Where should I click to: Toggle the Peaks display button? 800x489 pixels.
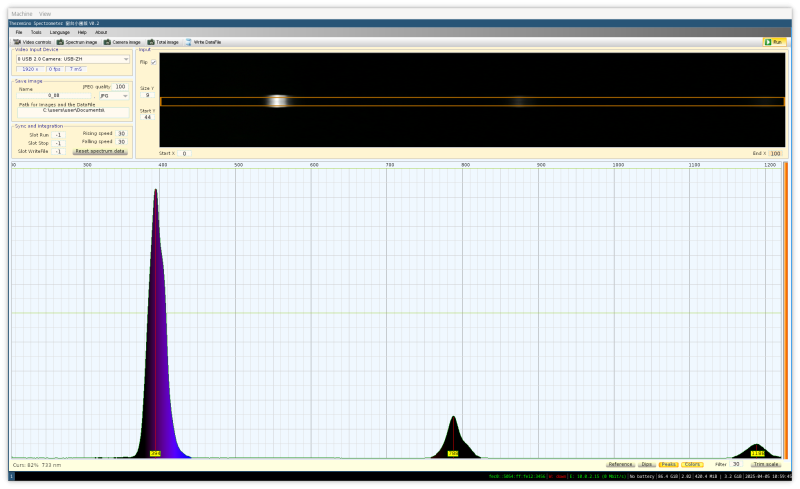669,464
